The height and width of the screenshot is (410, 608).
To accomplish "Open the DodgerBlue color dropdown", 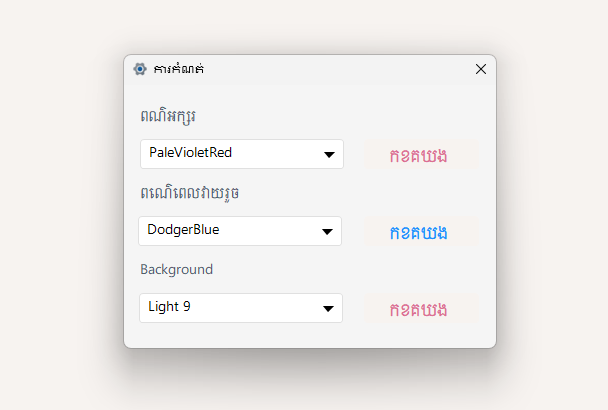I will (240, 231).
